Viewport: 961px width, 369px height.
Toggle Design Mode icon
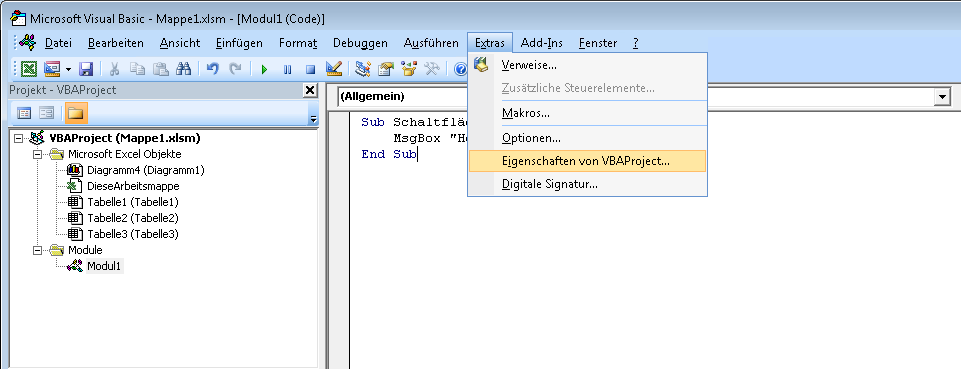tap(333, 69)
